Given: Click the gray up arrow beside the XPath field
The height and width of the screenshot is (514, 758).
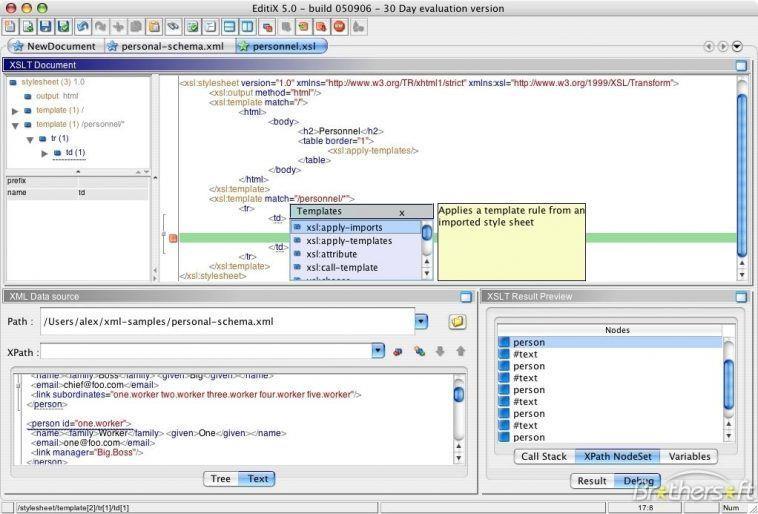Looking at the screenshot, I should 460,352.
